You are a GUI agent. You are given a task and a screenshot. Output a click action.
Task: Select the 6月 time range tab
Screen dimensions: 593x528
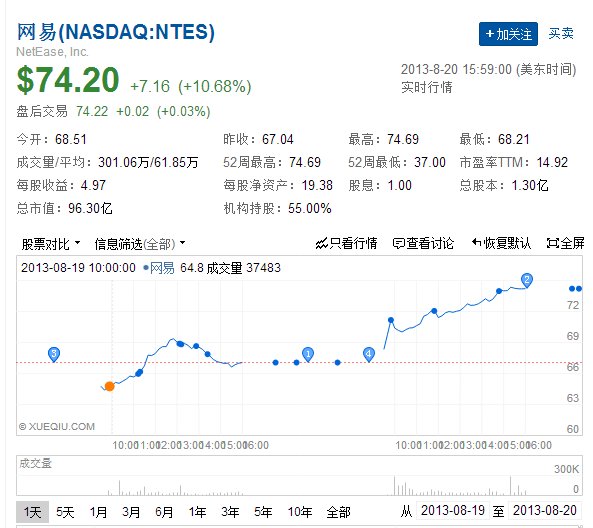[164, 512]
